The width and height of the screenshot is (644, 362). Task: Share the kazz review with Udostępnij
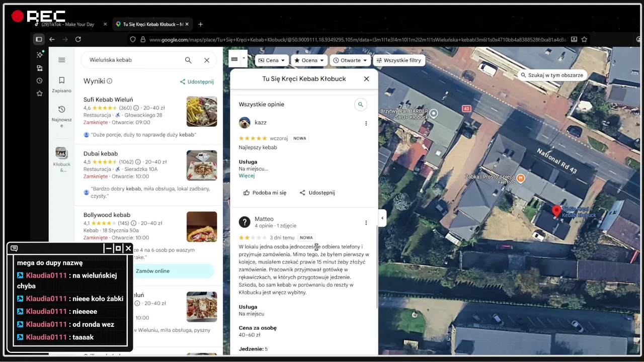click(x=317, y=193)
